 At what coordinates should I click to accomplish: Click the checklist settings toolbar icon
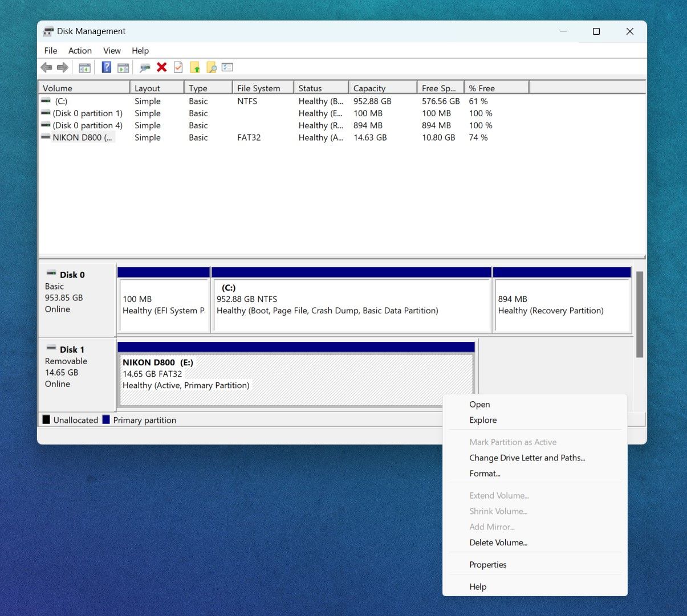click(227, 67)
